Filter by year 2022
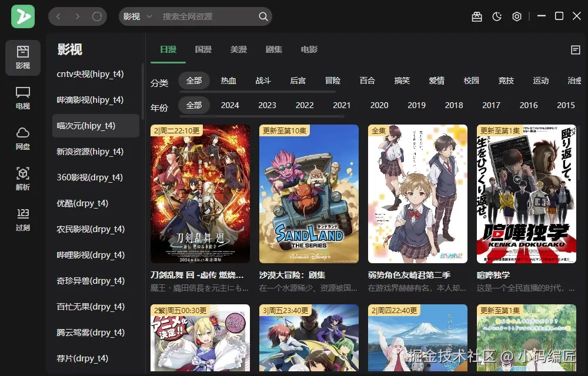This screenshot has height=376, width=588. tap(305, 105)
